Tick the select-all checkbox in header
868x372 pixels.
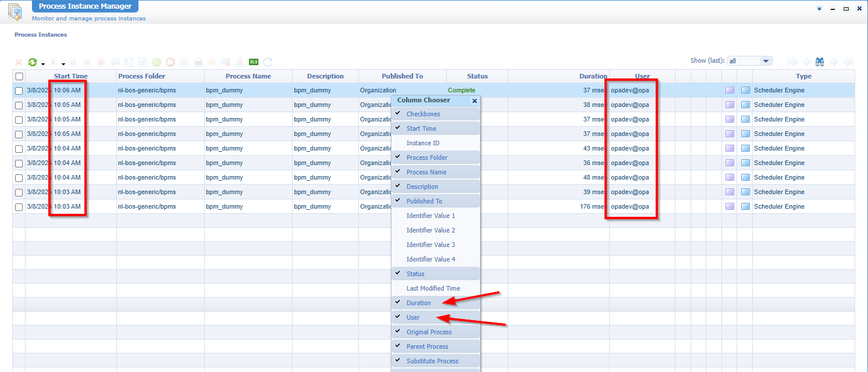click(x=19, y=77)
